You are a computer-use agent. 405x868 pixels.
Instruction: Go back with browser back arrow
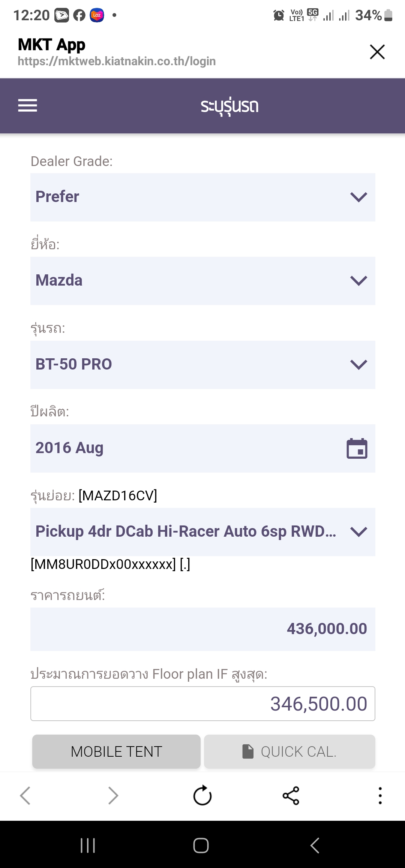tap(25, 795)
